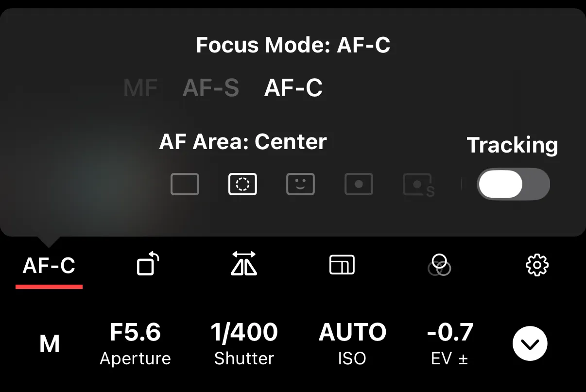This screenshot has width=586, height=392.
Task: Open camera settings gear
Action: [x=537, y=265]
